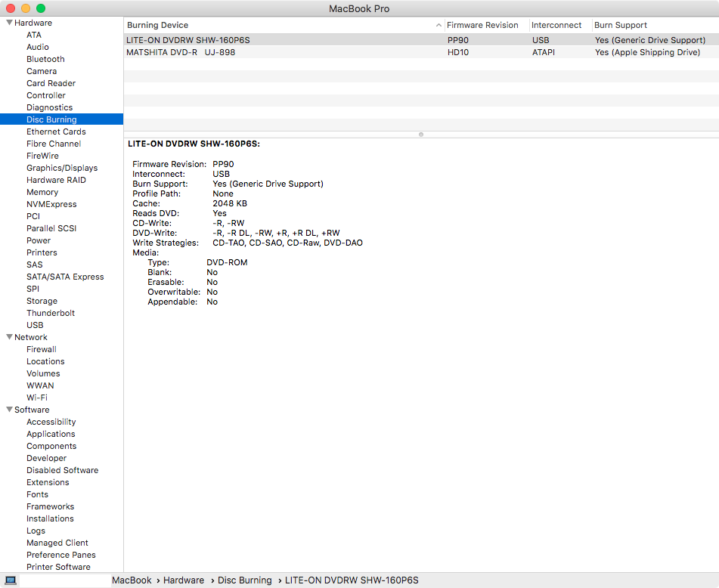Open Parallel SCSI section
719x588 pixels.
(51, 228)
